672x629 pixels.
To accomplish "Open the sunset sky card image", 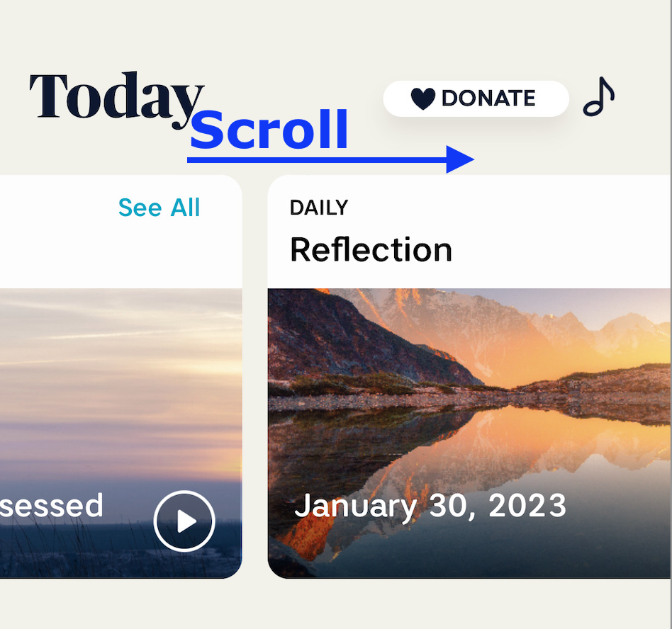I will click(x=121, y=433).
